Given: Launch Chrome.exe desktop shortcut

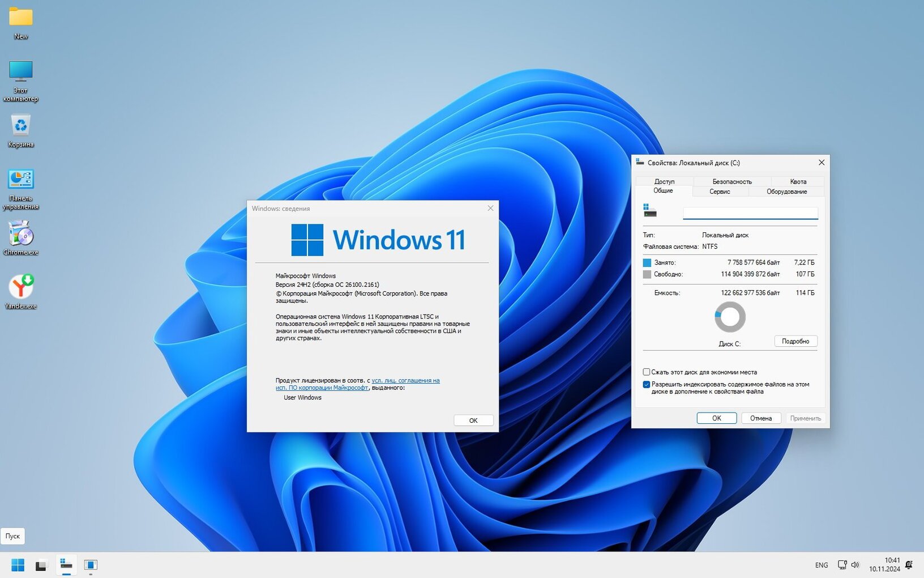Looking at the screenshot, I should tap(21, 238).
